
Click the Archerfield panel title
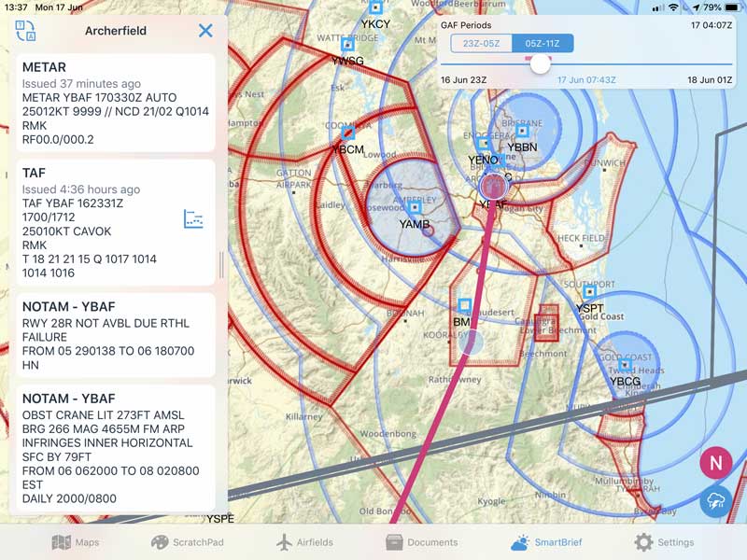pos(116,31)
